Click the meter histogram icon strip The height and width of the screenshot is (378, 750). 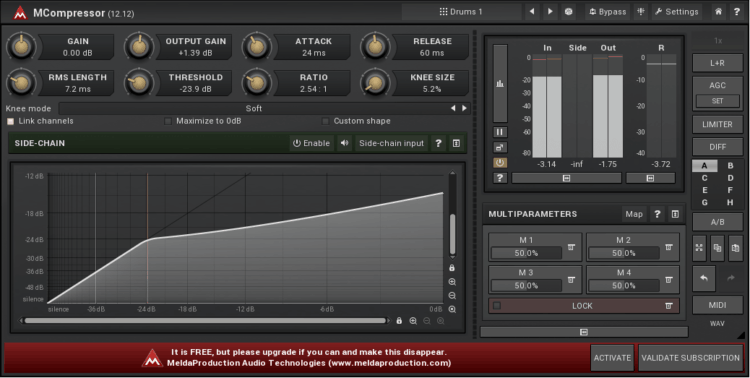coord(500,84)
